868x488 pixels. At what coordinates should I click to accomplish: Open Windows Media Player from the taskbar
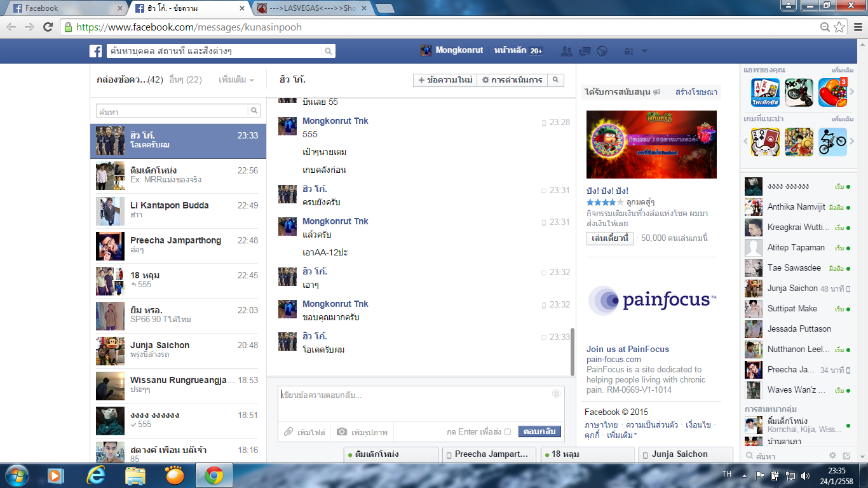56,475
